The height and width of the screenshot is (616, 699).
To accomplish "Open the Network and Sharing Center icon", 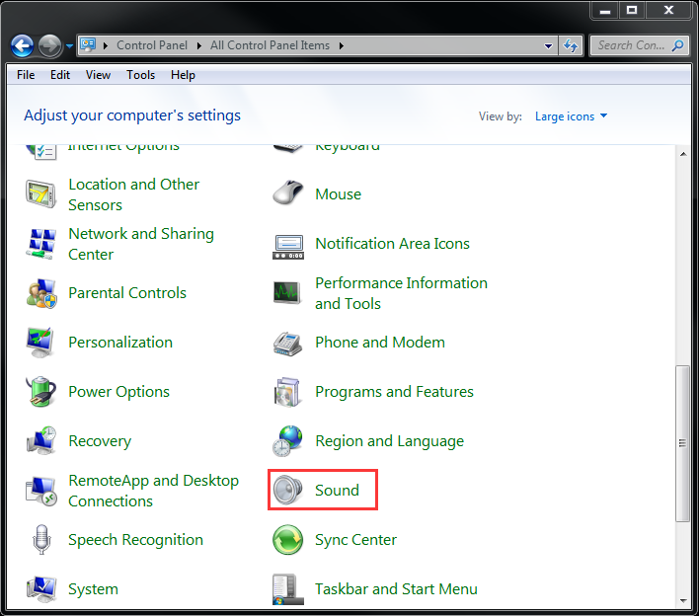I will click(x=41, y=244).
